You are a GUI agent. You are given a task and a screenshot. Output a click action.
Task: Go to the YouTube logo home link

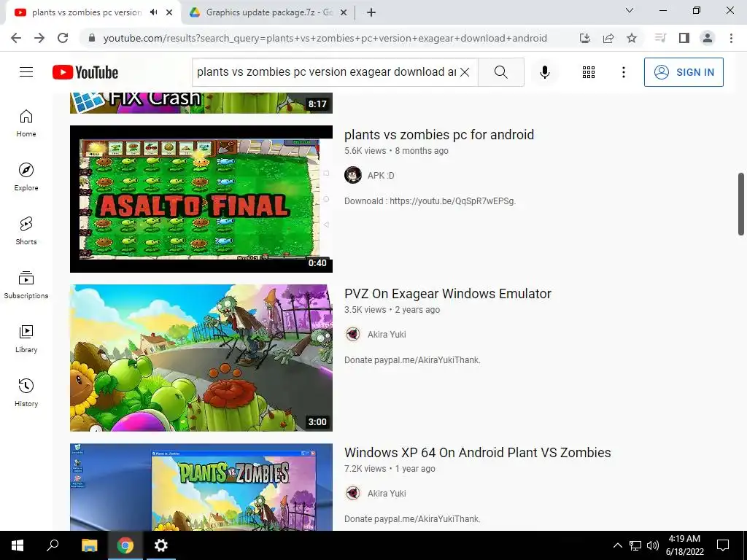click(x=85, y=72)
